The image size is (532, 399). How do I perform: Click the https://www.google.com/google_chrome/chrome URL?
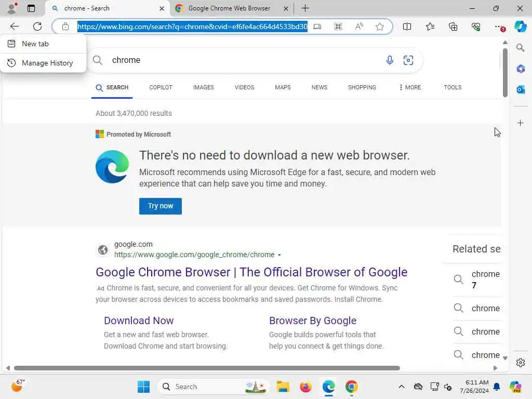[194, 255]
